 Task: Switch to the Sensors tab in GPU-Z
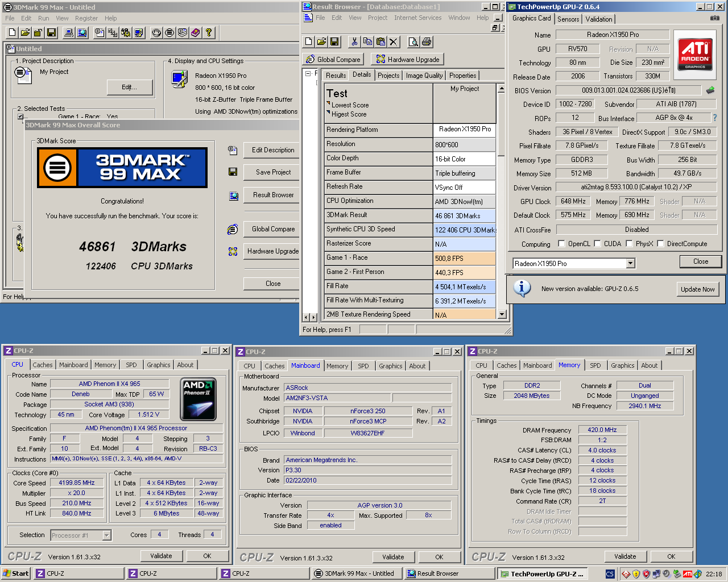[568, 19]
